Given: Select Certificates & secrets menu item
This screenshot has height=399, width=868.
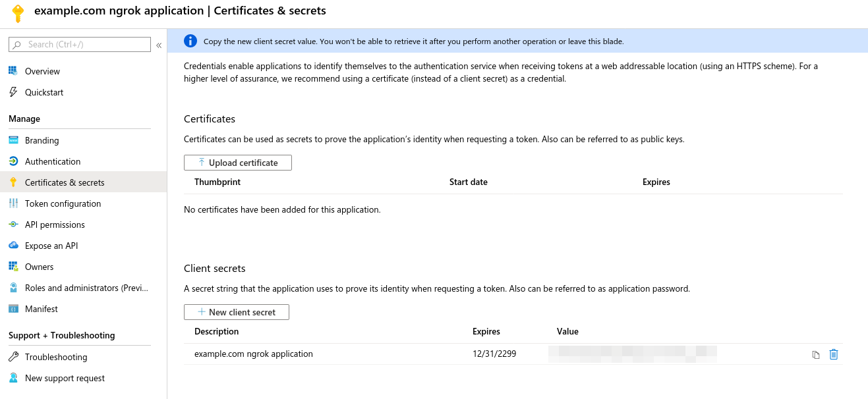Looking at the screenshot, I should point(65,182).
